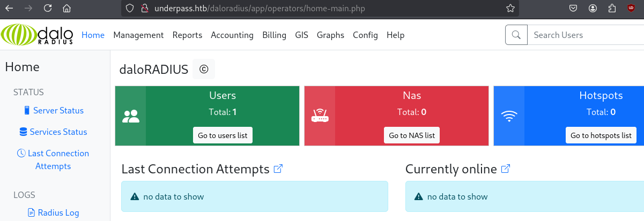The image size is (644, 221).
Task: Open Last Connection Attempts external link icon
Action: coord(278,169)
